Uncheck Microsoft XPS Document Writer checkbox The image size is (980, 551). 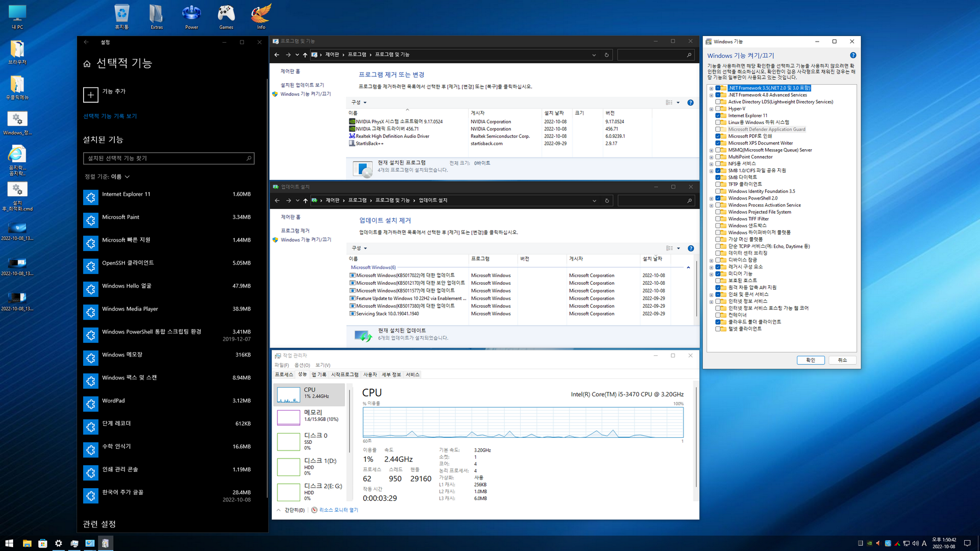718,143
